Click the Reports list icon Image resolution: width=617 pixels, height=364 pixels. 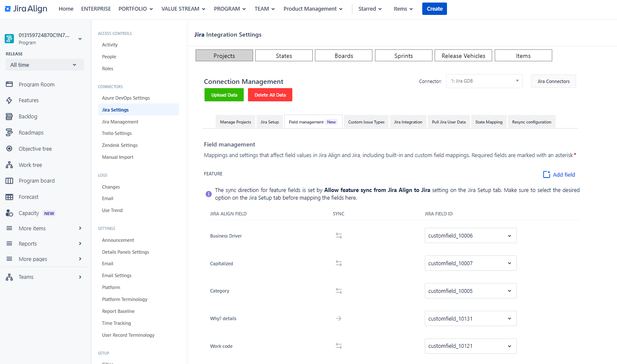click(9, 244)
